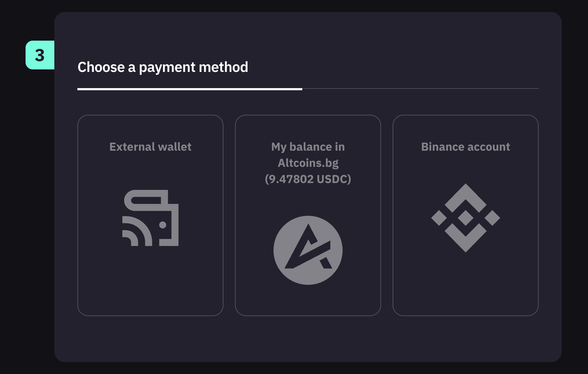Choose the Binance account label
Image resolution: width=588 pixels, height=374 pixels.
[466, 147]
